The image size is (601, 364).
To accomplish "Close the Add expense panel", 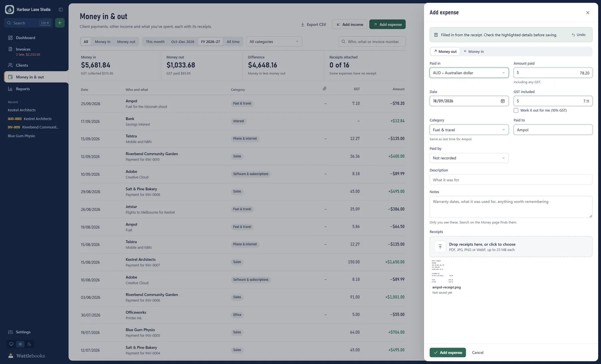I will tap(588, 13).
